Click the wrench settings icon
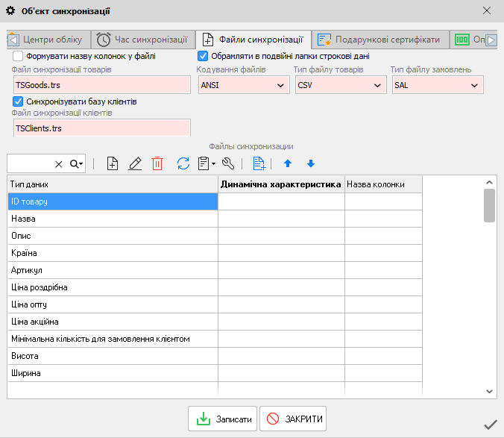Viewport: 504px width, 438px height. click(229, 163)
